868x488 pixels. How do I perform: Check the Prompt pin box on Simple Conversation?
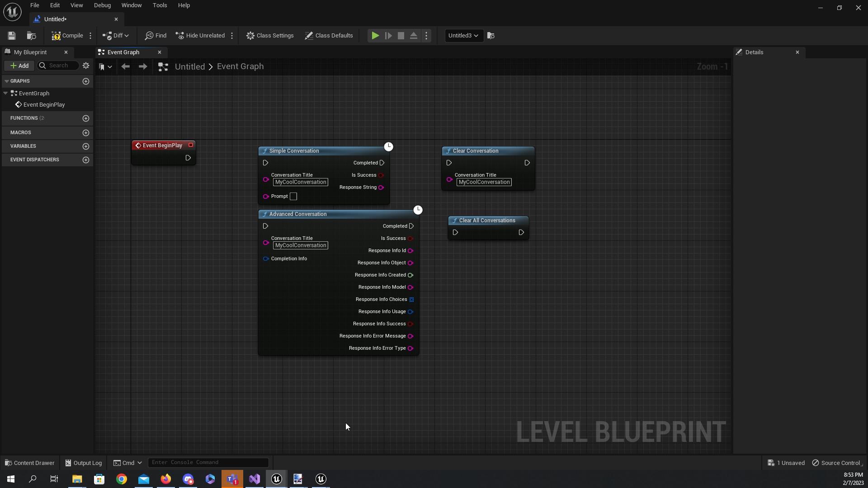293,197
